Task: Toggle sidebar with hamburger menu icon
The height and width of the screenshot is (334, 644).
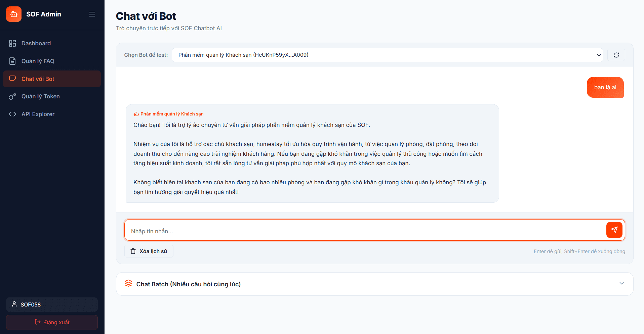Action: coord(92,14)
